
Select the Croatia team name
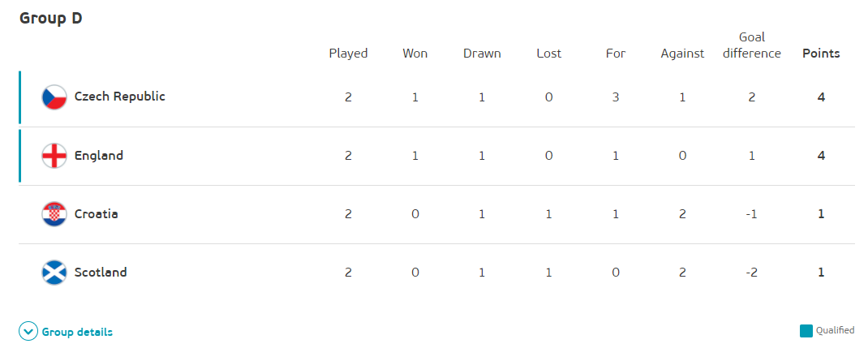click(96, 214)
